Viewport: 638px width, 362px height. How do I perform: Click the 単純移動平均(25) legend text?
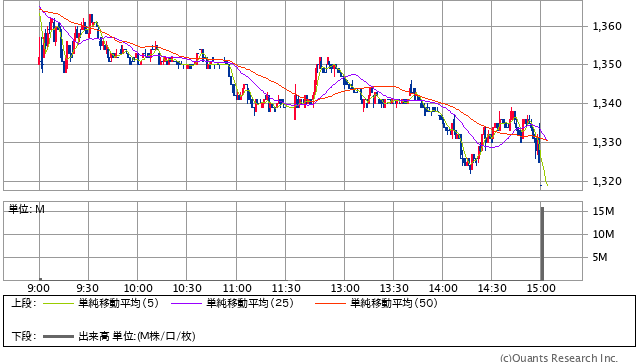click(x=250, y=303)
